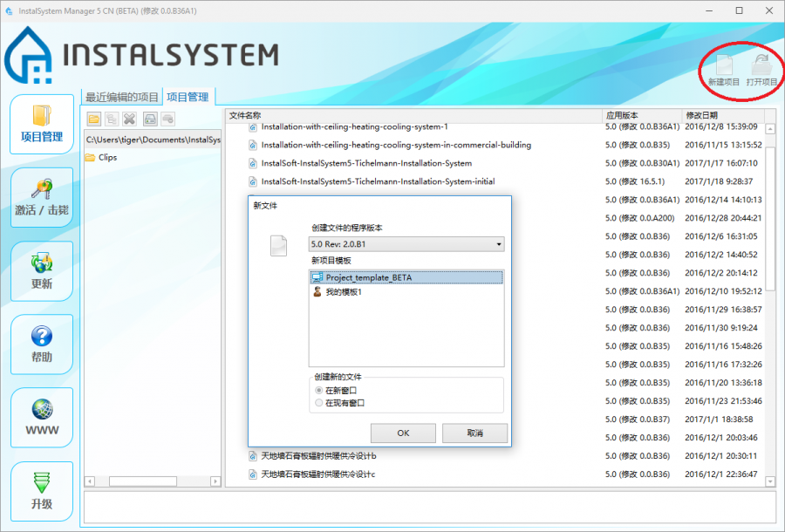The width and height of the screenshot is (785, 532).
Task: Click the 升级 upgrade sidebar icon
Action: [x=42, y=491]
